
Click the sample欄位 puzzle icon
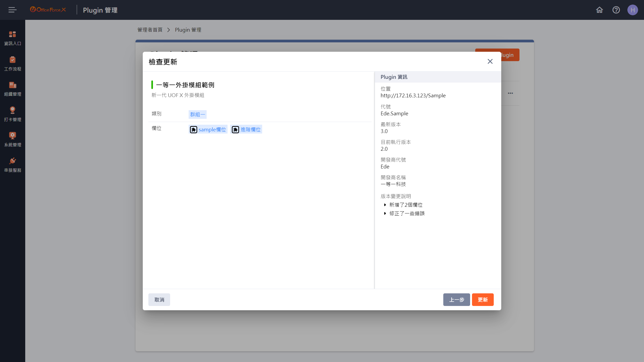(x=193, y=130)
